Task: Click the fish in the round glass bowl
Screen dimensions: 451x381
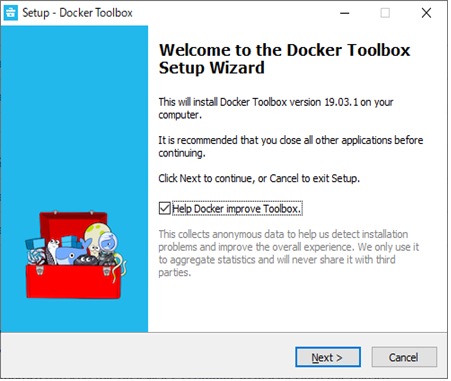Action: tap(108, 242)
